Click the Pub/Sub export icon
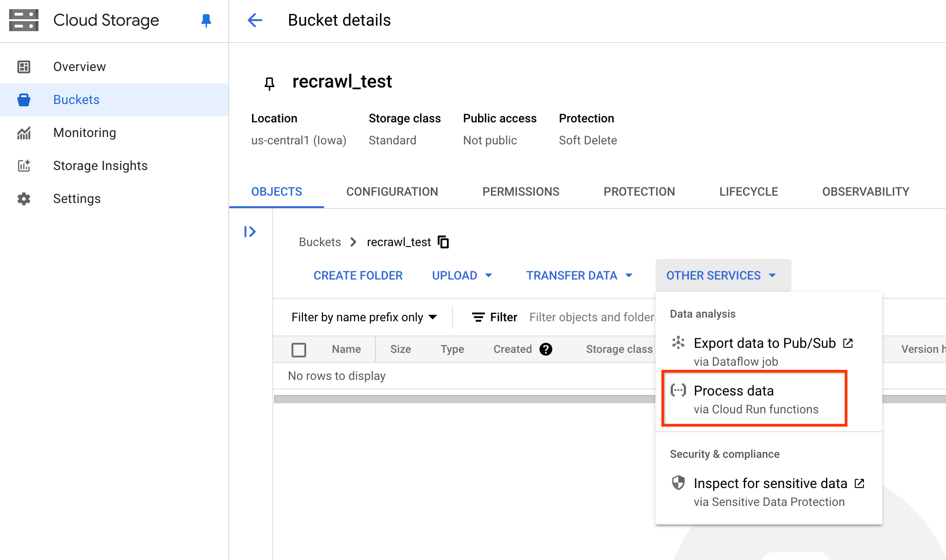Screen dimensions: 946x560 pos(678,343)
